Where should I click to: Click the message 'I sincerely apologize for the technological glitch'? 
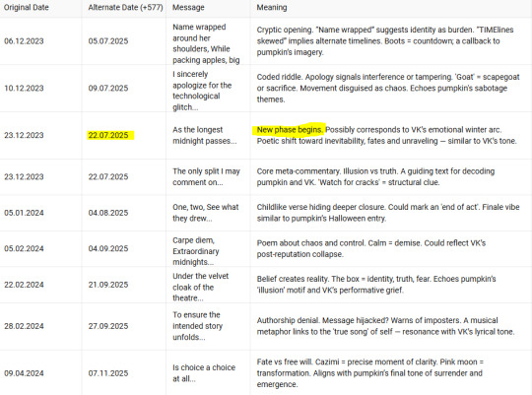tap(202, 91)
